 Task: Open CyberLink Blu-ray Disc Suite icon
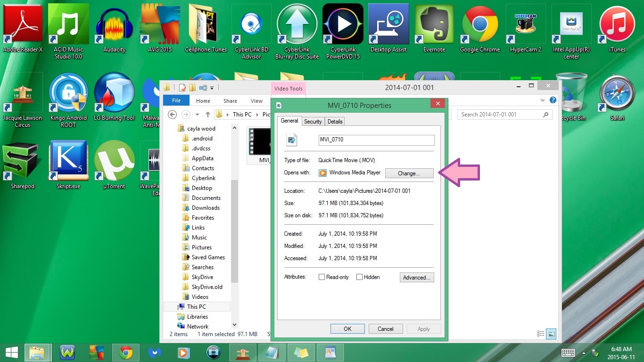(x=297, y=32)
